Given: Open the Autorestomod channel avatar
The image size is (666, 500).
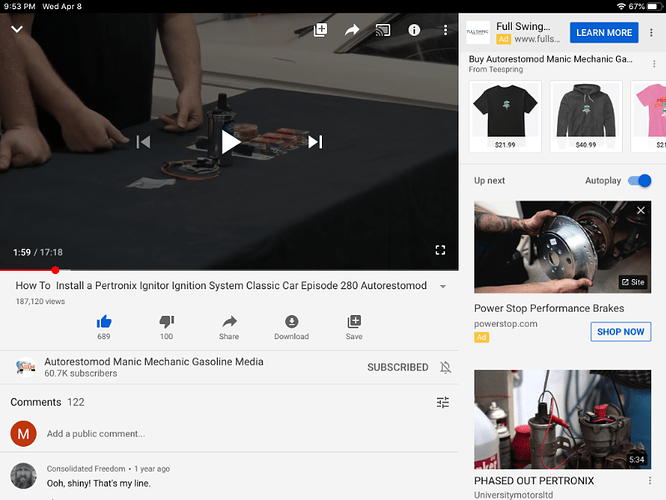Looking at the screenshot, I should coord(25,367).
